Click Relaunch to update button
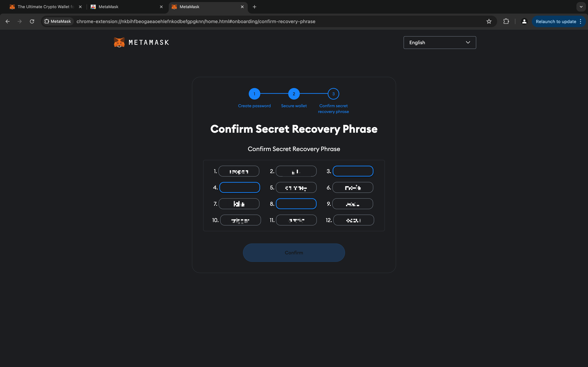Image resolution: width=588 pixels, height=367 pixels. [556, 21]
